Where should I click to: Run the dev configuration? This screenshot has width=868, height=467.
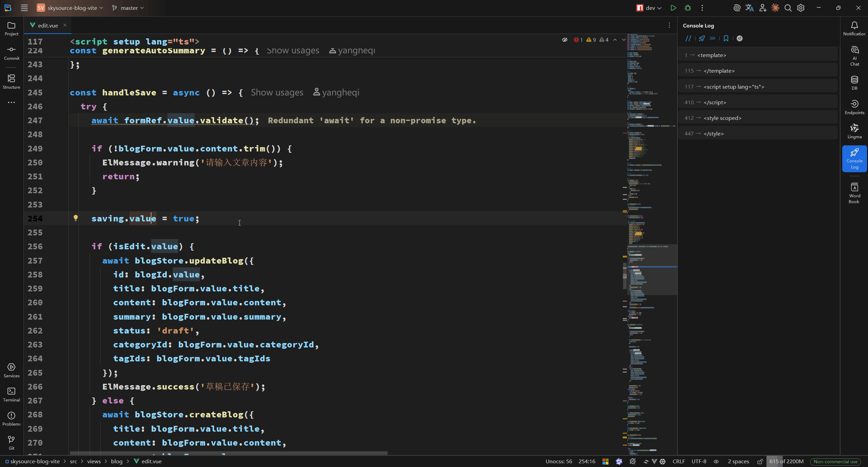[673, 8]
